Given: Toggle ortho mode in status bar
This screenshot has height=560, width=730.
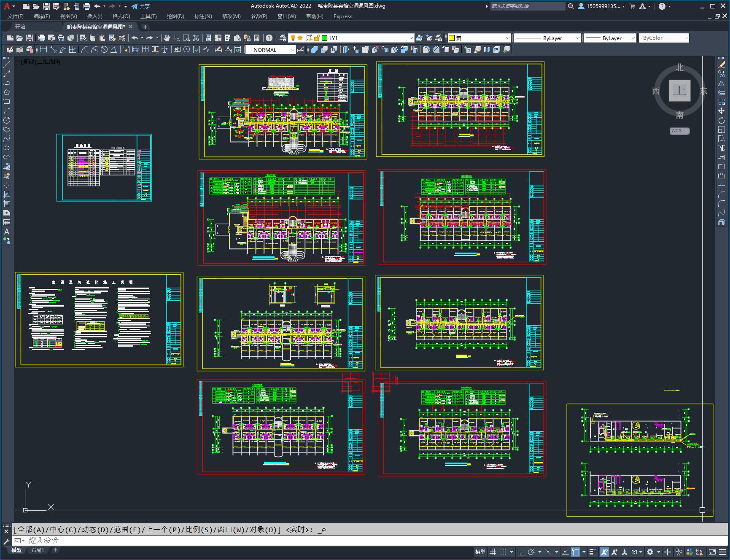Looking at the screenshot, I should point(521,552).
